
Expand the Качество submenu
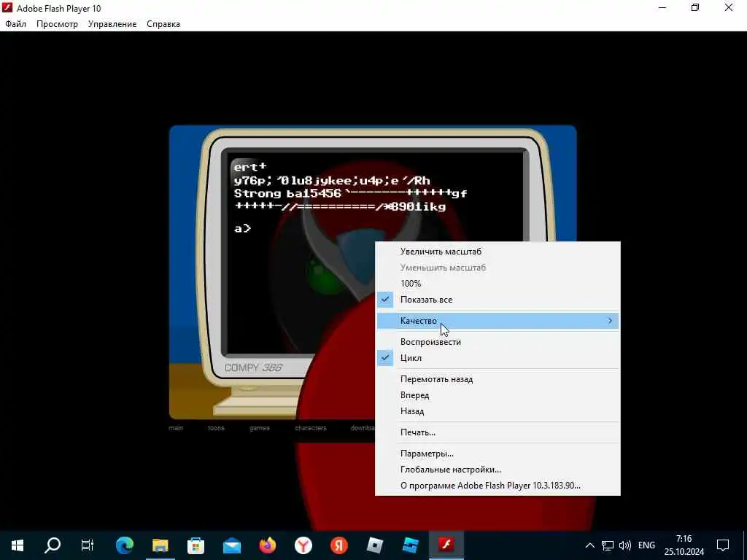tap(498, 321)
